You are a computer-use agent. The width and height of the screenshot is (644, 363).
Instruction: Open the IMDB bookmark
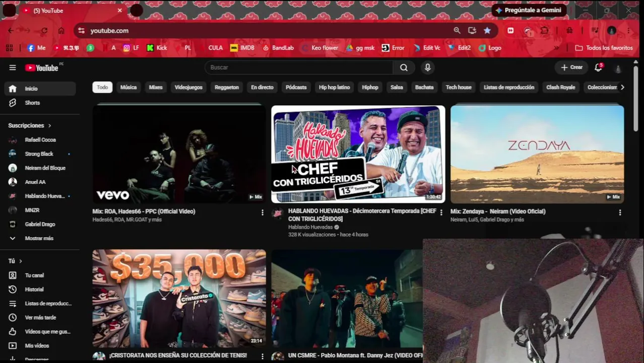pos(242,48)
